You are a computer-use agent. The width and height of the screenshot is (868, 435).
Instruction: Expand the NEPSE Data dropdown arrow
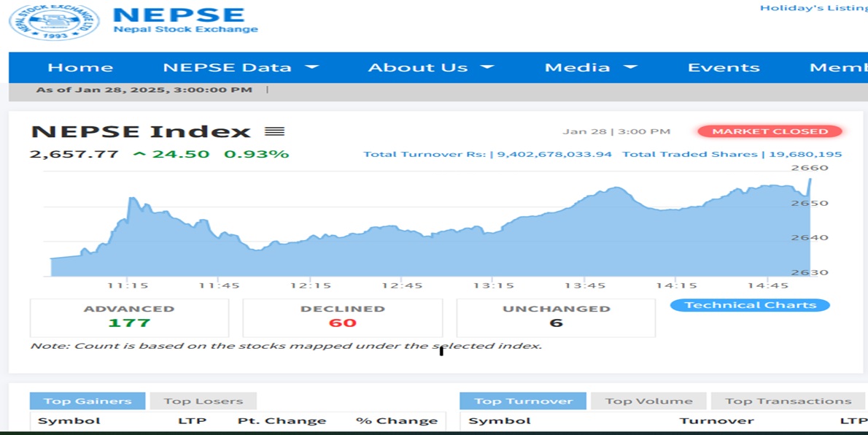pos(312,67)
